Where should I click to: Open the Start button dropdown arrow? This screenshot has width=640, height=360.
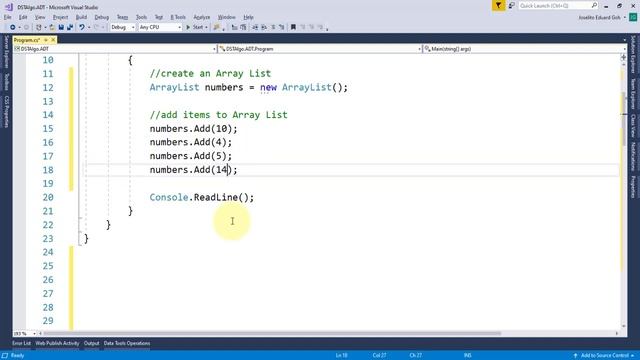click(207, 27)
